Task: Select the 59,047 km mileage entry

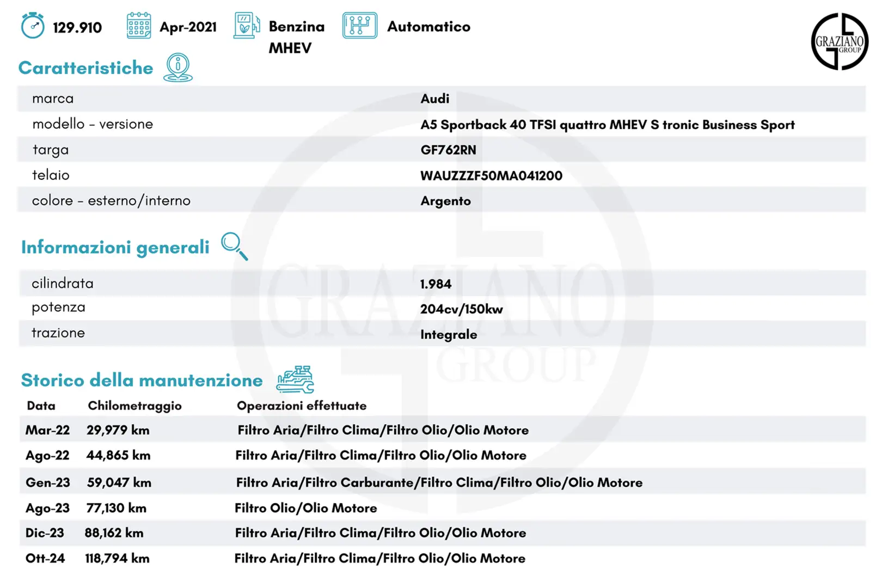Action: 119,482
